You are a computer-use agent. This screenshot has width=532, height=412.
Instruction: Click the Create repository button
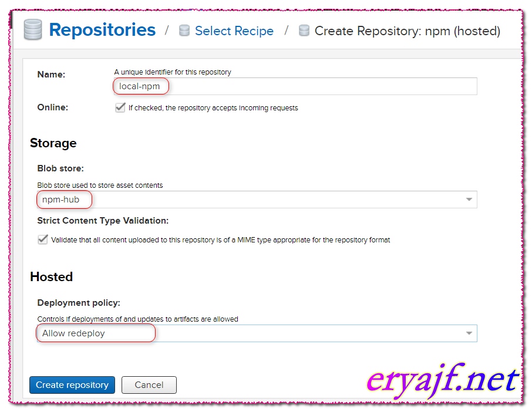tap(72, 385)
